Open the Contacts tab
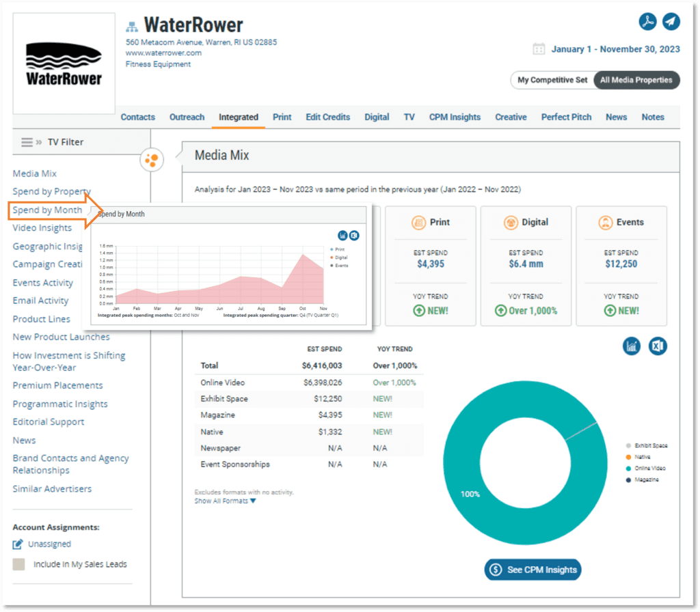The height and width of the screenshot is (612, 700). [x=138, y=117]
